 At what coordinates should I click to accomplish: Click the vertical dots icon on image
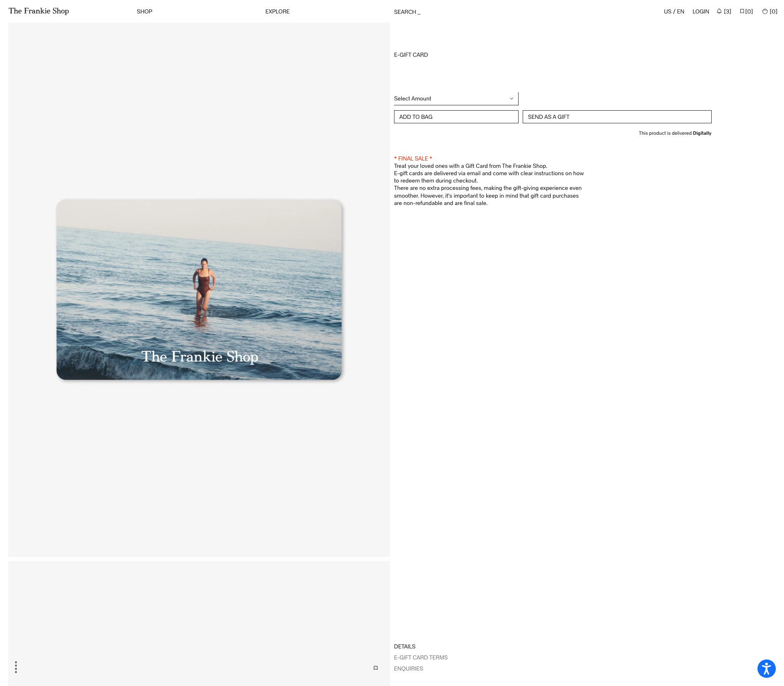pyautogui.click(x=16, y=667)
